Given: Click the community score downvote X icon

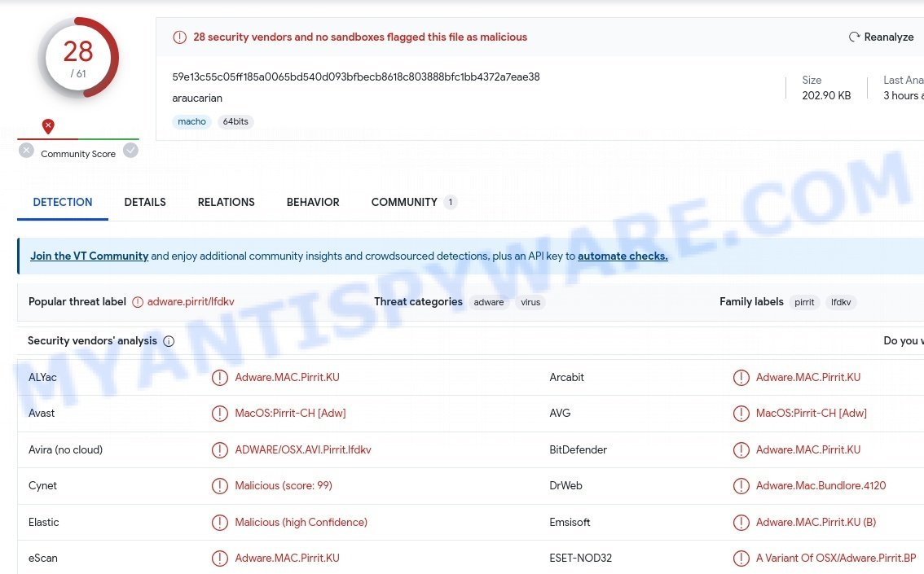Looking at the screenshot, I should tap(26, 151).
